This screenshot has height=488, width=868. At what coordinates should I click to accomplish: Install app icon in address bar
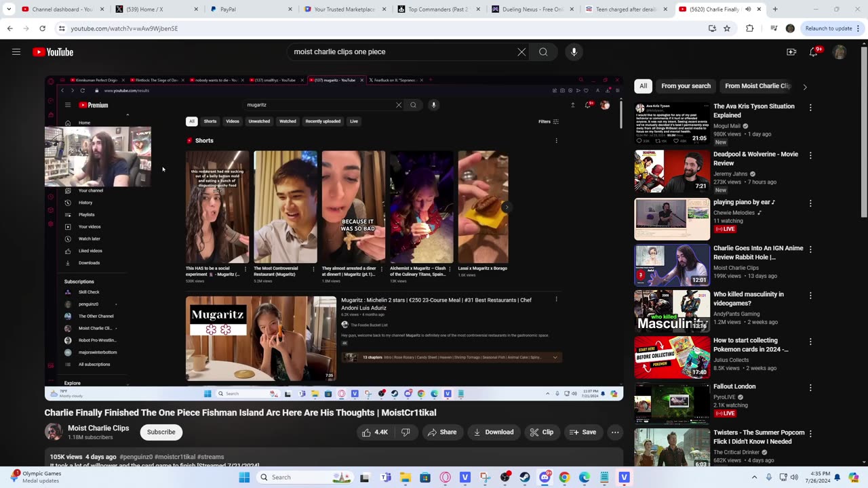pos(712,28)
